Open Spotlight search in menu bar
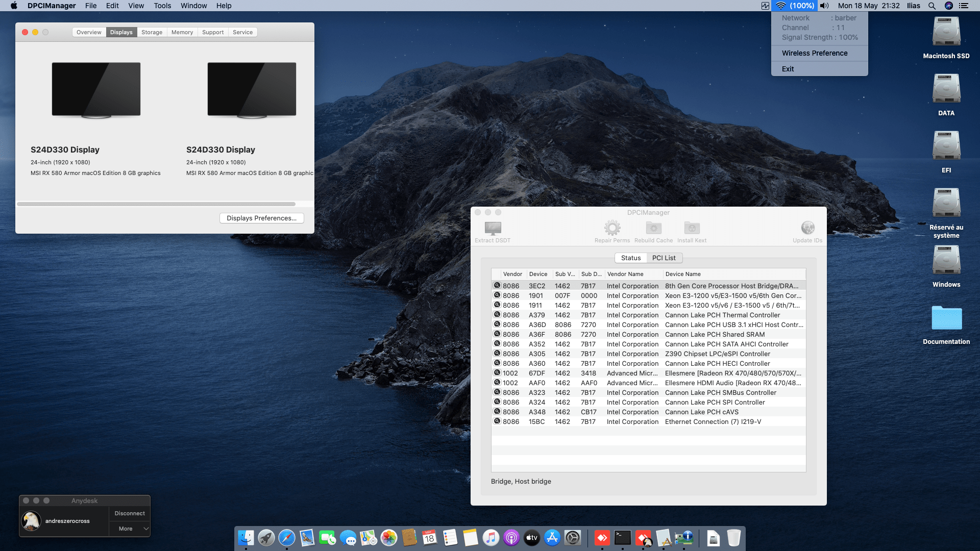This screenshot has height=551, width=980. pyautogui.click(x=932, y=6)
